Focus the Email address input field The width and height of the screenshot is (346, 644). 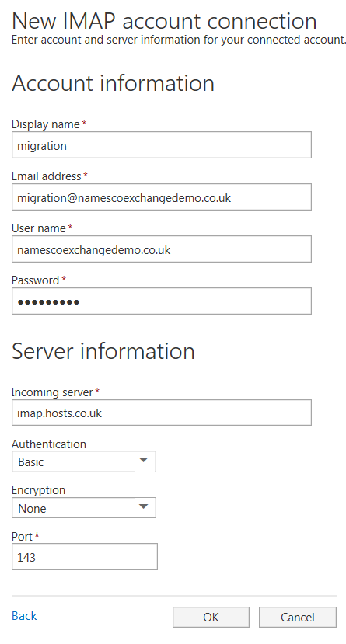pos(162,197)
